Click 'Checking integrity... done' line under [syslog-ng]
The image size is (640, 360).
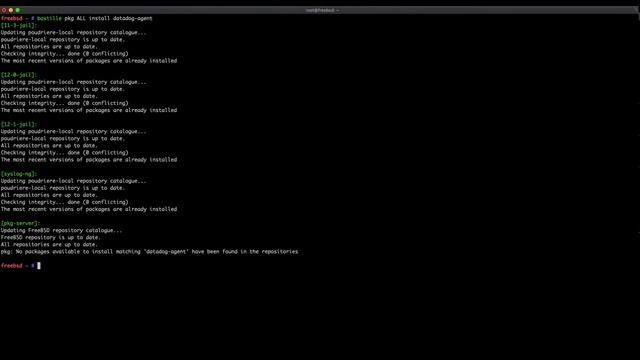coord(64,202)
